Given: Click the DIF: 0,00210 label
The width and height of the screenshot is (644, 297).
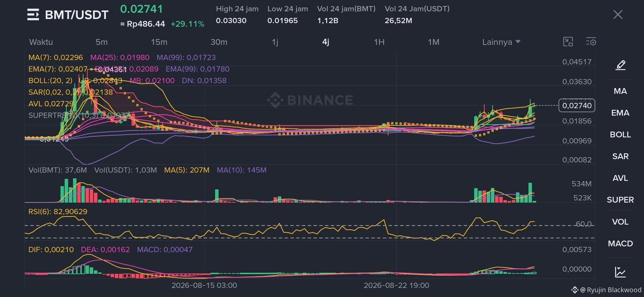Looking at the screenshot, I should [x=51, y=250].
